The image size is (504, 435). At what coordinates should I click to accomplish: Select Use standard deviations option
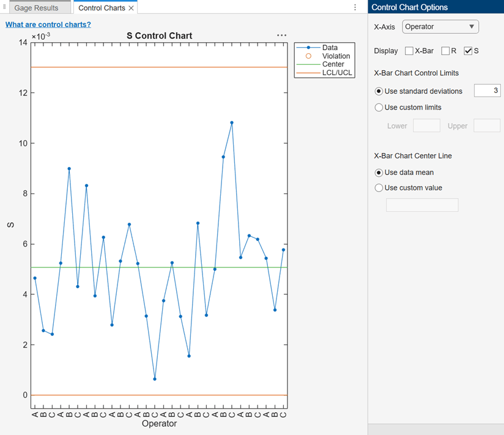[379, 91]
